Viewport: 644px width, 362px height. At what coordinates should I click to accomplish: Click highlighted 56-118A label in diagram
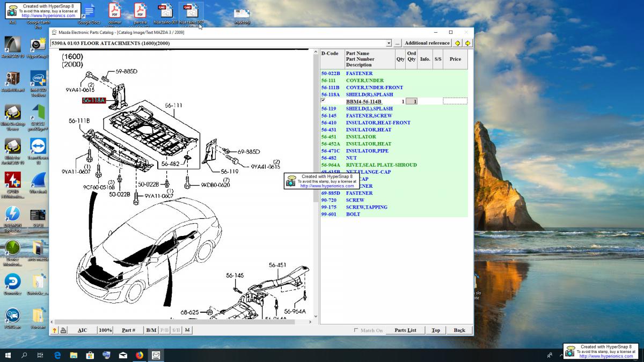[94, 100]
